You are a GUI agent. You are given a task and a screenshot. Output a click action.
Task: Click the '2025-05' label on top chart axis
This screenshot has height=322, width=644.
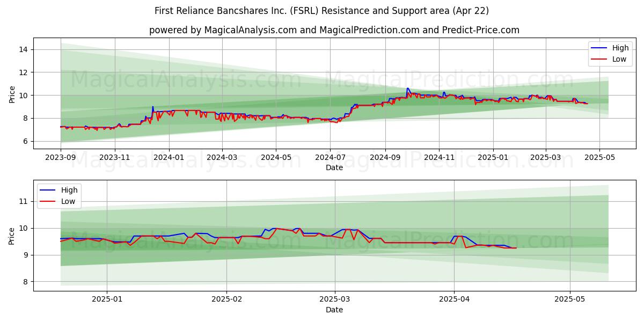599,157
